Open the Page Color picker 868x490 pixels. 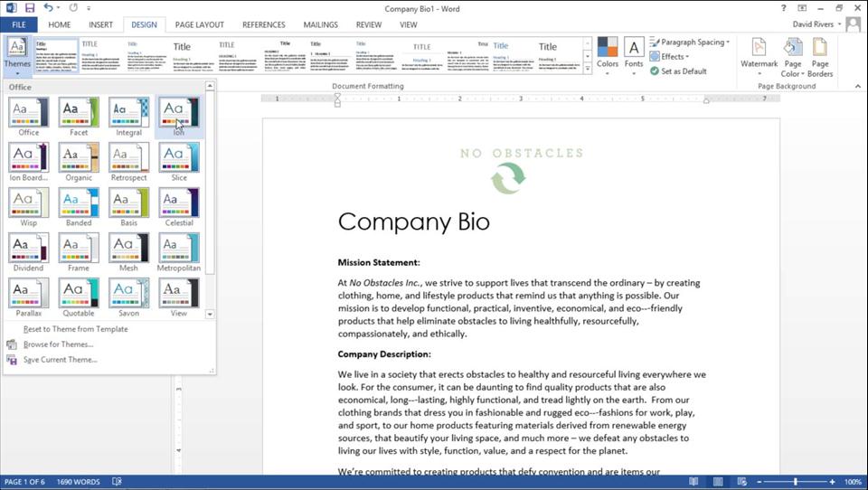793,57
